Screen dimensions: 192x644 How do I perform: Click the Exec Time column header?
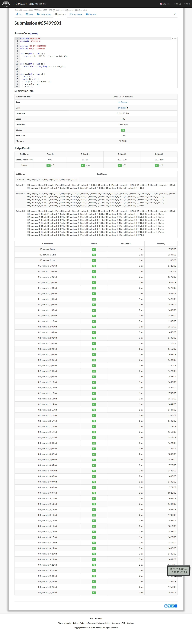(126, 244)
